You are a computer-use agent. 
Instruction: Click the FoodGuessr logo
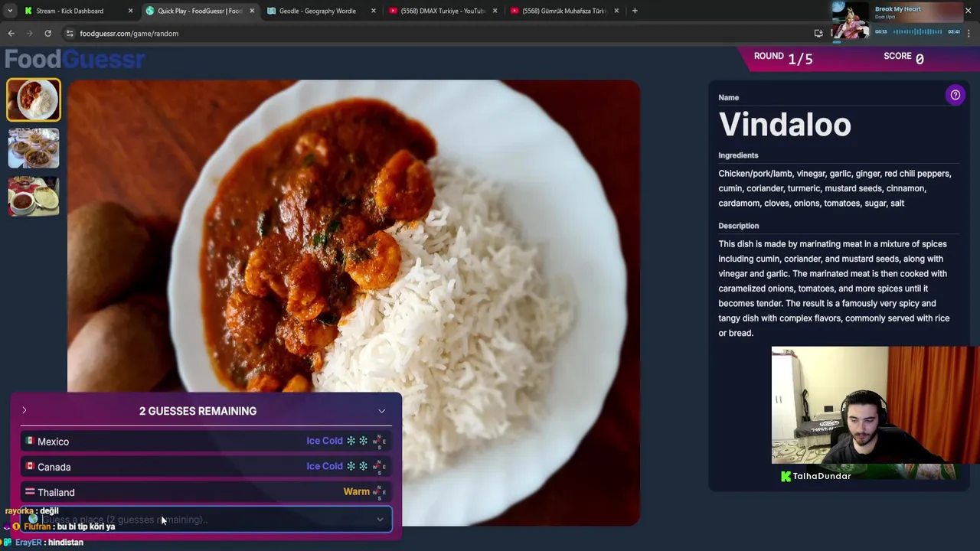click(75, 59)
